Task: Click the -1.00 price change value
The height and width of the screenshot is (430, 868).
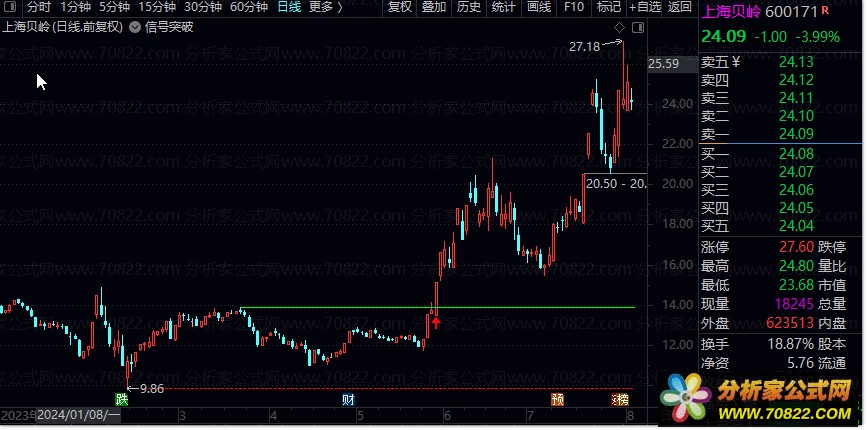Action: pyautogui.click(x=771, y=37)
